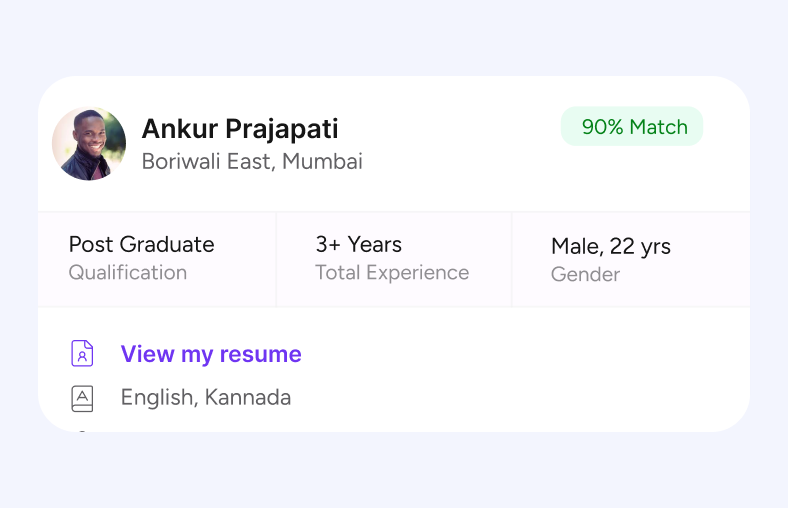The height and width of the screenshot is (508, 788).
Task: Open the View my resume link
Action: tap(210, 354)
